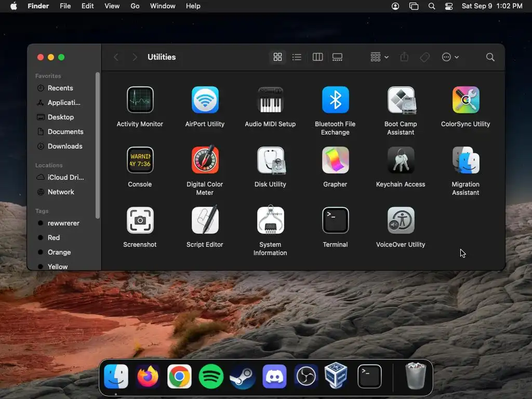The height and width of the screenshot is (399, 532).
Task: Open the File menu
Action: coord(65,6)
